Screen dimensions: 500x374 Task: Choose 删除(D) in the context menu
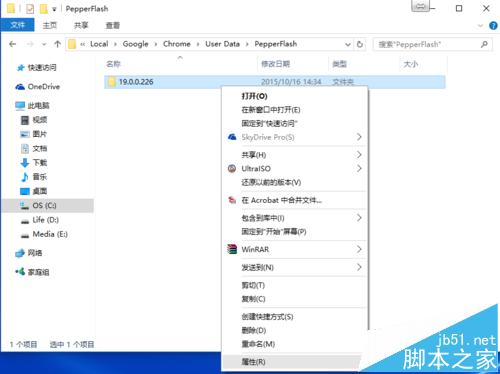[x=295, y=330]
